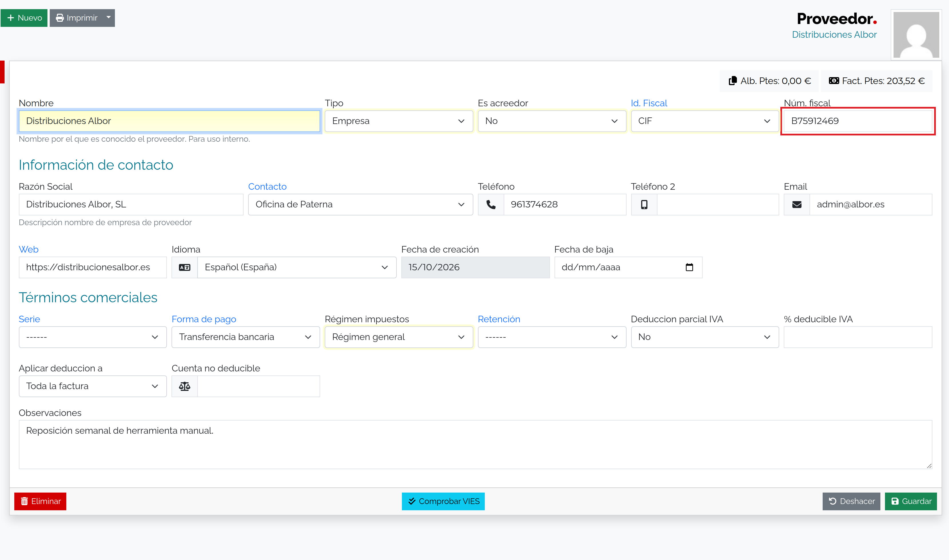Click the Núm. fiscal field B75912469
The width and height of the screenshot is (949, 560).
pyautogui.click(x=858, y=121)
